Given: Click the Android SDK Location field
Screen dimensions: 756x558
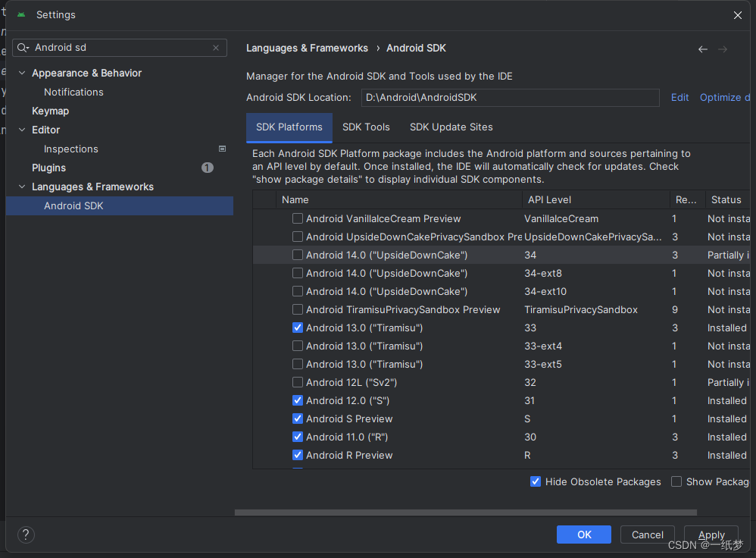Looking at the screenshot, I should point(509,97).
